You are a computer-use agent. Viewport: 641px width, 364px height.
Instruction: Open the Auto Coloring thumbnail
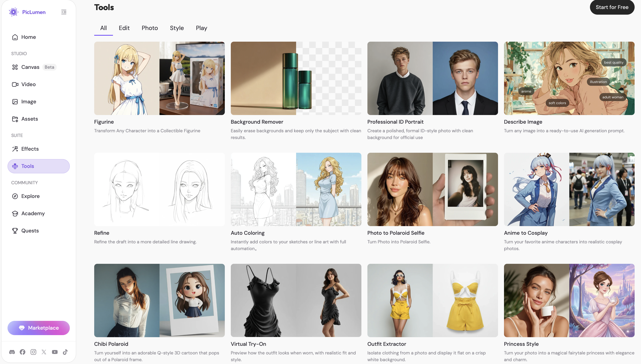(x=296, y=189)
